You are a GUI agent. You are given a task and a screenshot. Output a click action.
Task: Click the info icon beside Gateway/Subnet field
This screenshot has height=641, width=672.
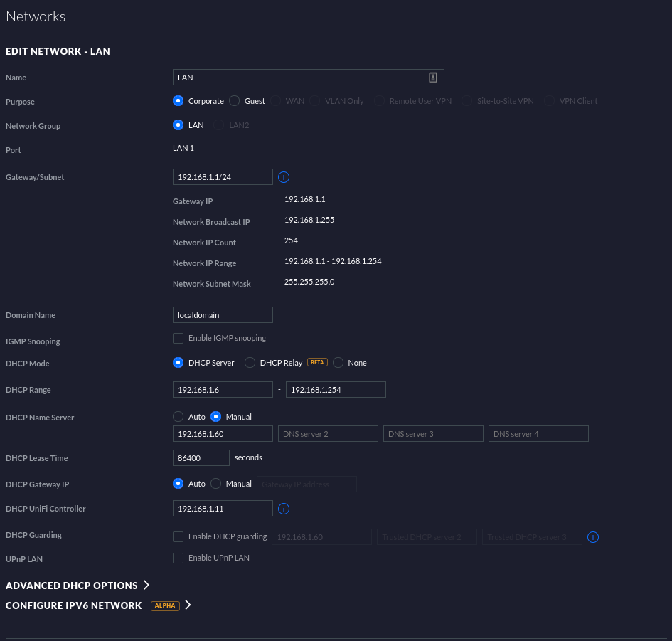point(284,177)
